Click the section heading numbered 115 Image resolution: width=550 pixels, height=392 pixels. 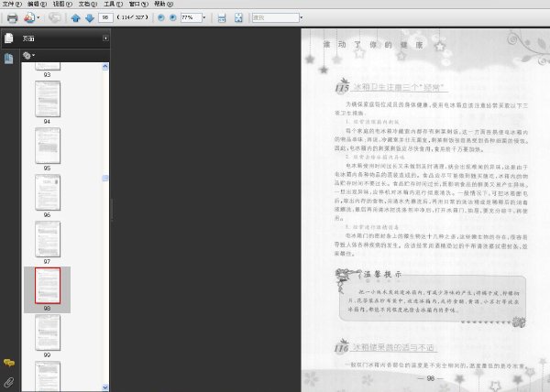point(391,86)
